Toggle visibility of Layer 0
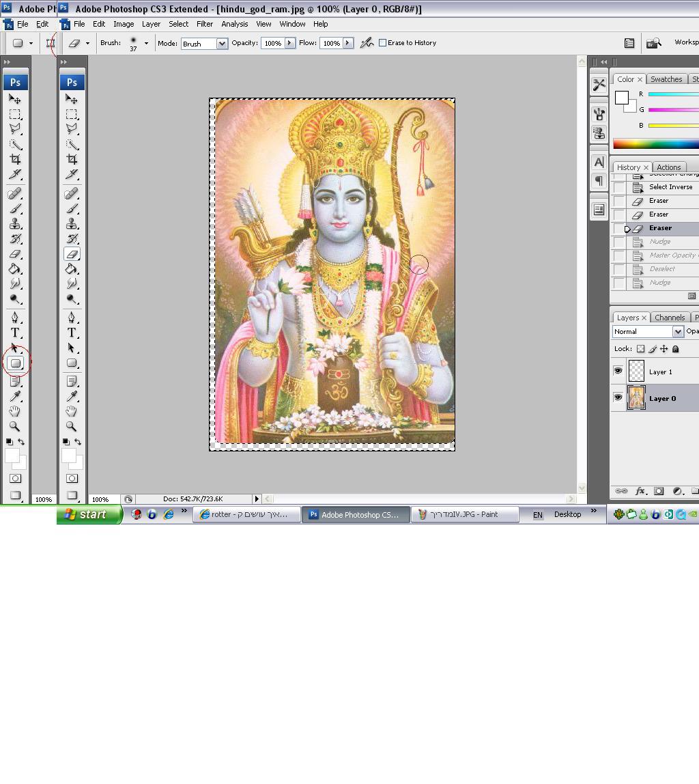 pyautogui.click(x=618, y=398)
